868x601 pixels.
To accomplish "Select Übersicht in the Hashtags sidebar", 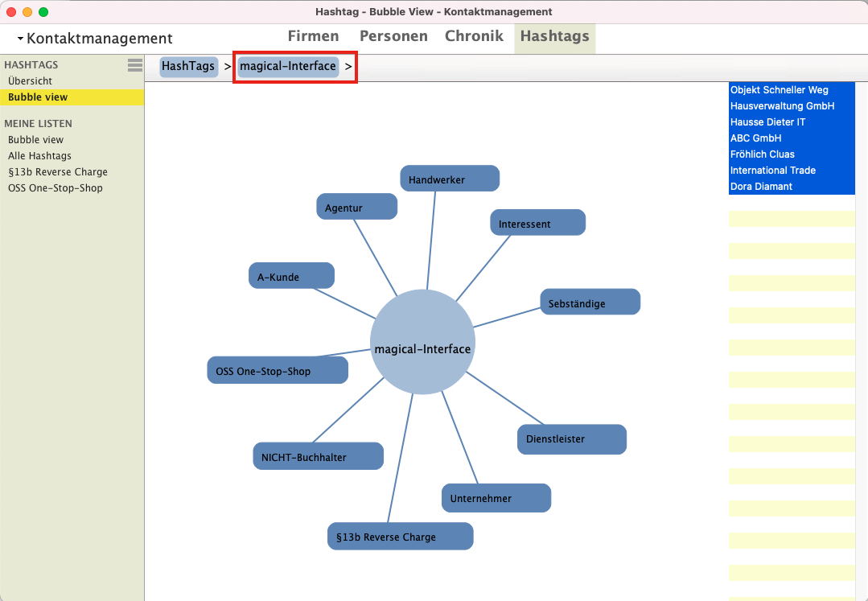I will [30, 81].
